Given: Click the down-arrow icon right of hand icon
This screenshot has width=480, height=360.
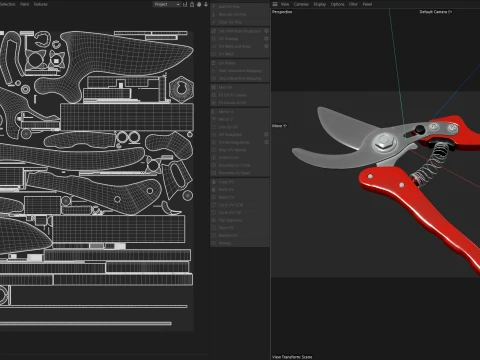Looking at the screenshot, I should 206,4.
